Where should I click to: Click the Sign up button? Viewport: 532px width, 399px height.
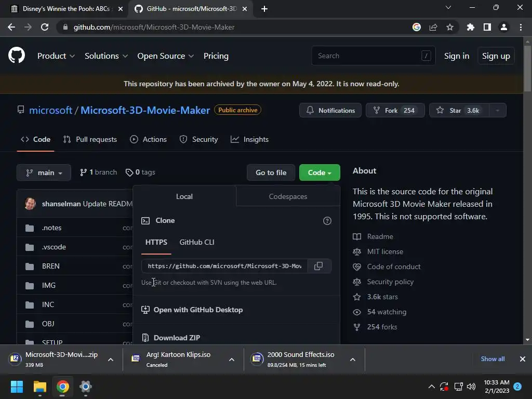(x=496, y=56)
